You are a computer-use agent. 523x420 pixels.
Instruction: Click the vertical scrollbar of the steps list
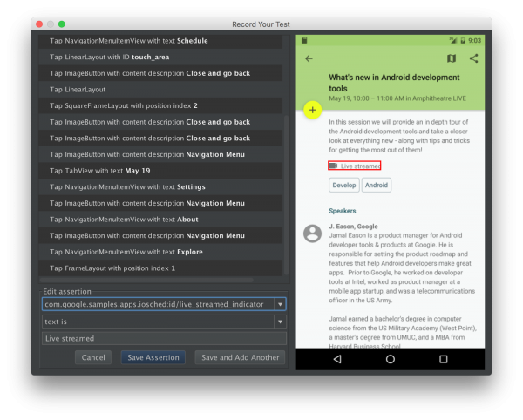point(286,195)
